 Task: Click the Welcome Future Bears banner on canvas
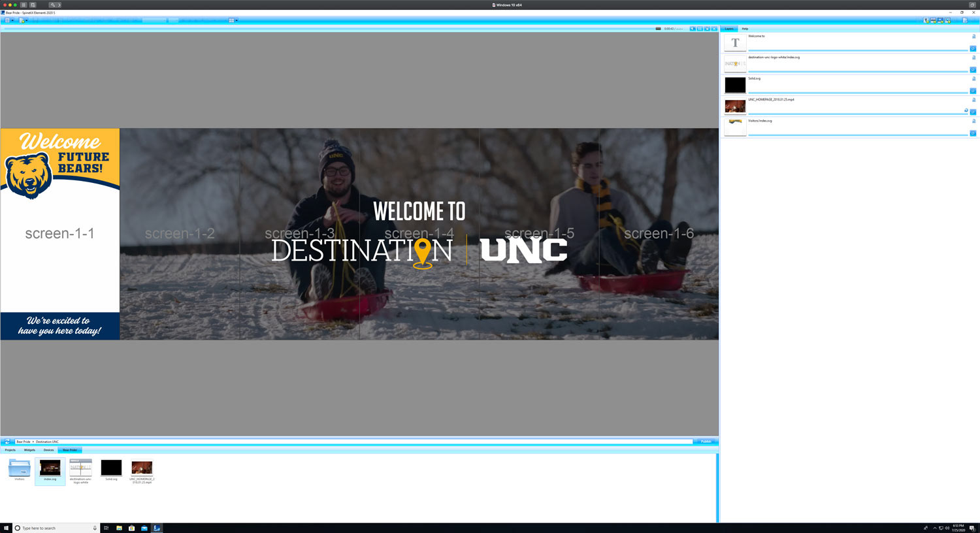(60, 164)
